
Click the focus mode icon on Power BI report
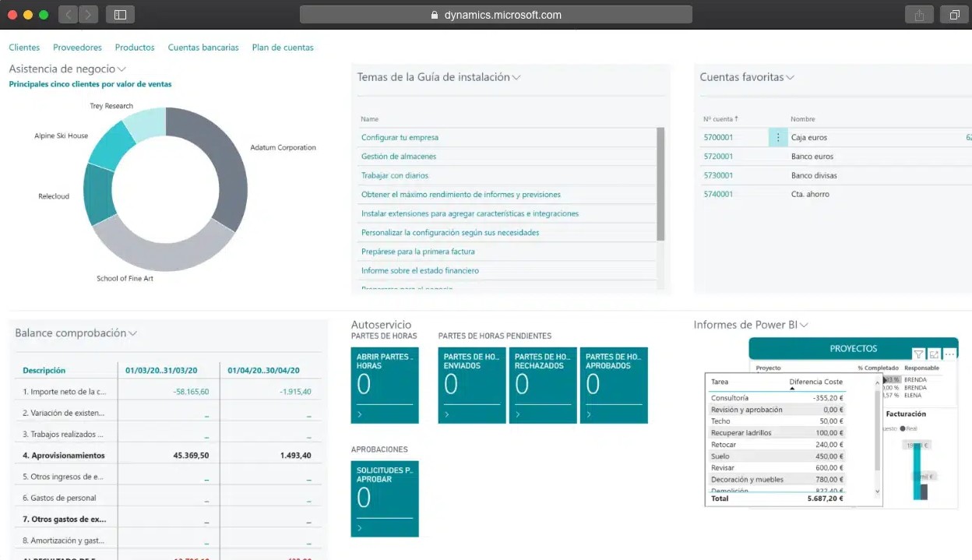(934, 354)
